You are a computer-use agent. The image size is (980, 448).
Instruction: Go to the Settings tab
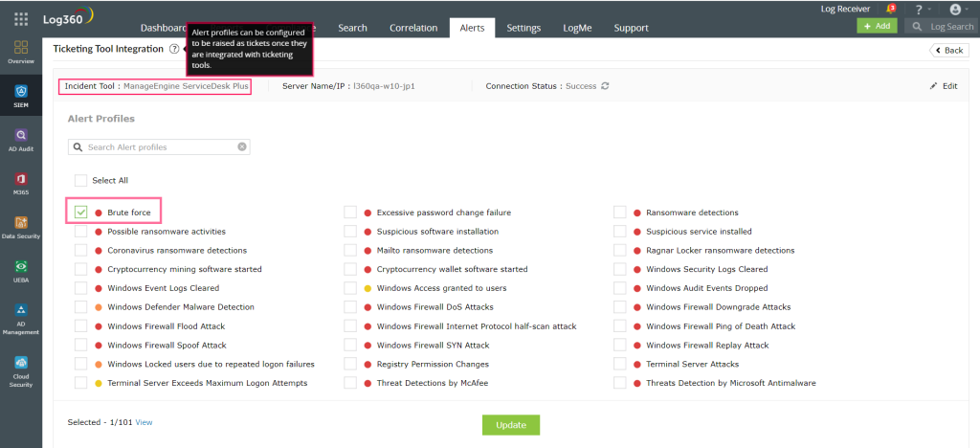click(523, 28)
